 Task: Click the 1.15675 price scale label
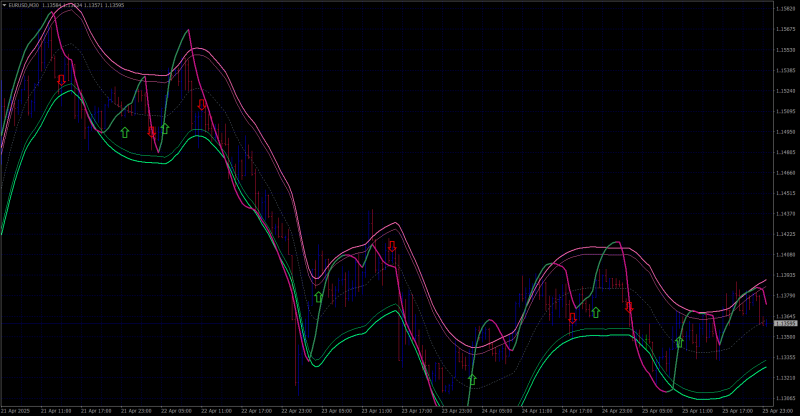coord(785,30)
